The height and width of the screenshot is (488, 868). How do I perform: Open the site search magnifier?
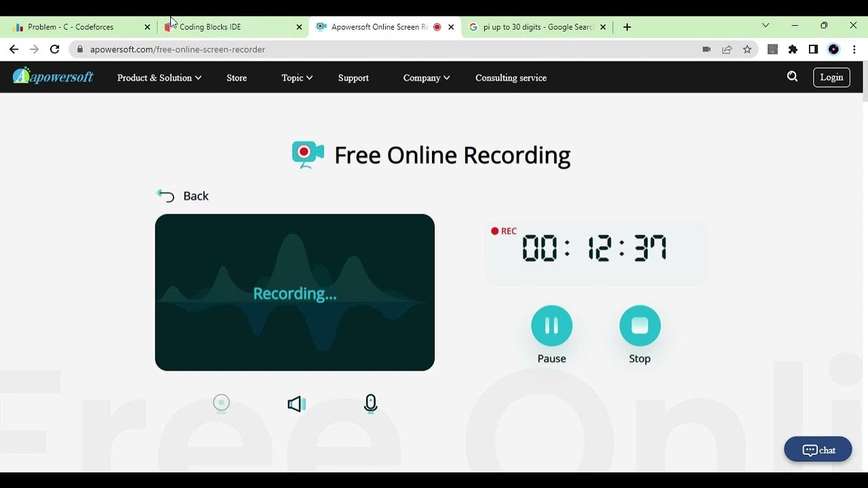pyautogui.click(x=792, y=77)
